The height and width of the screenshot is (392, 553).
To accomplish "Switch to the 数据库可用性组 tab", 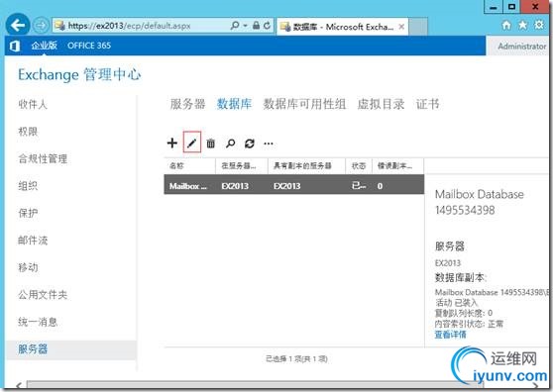I will [304, 104].
